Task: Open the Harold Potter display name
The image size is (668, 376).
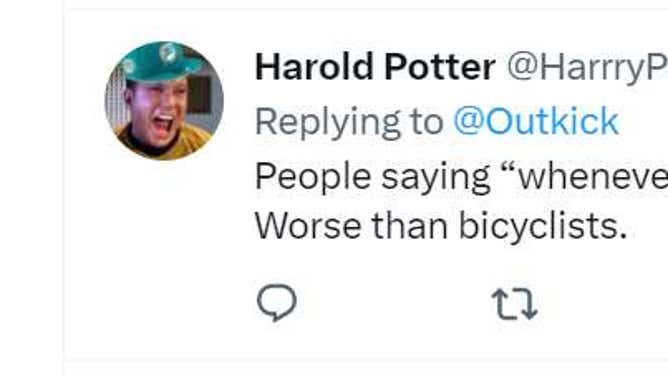Action: pyautogui.click(x=375, y=67)
